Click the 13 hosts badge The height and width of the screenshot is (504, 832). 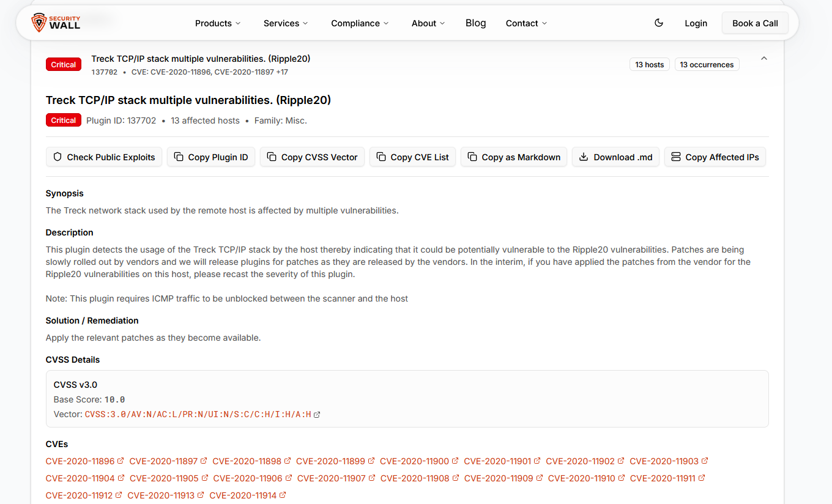pyautogui.click(x=649, y=65)
